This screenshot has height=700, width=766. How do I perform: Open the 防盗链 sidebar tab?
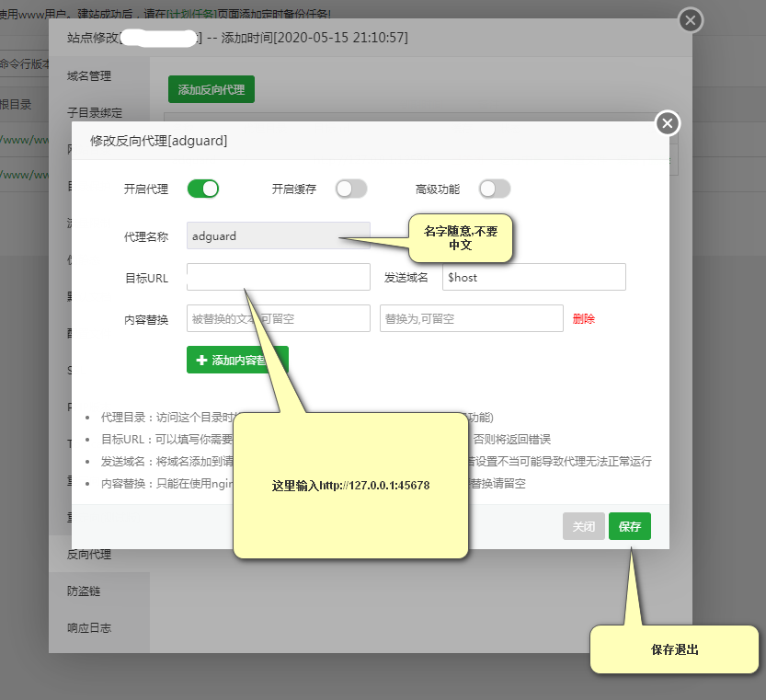[x=84, y=591]
